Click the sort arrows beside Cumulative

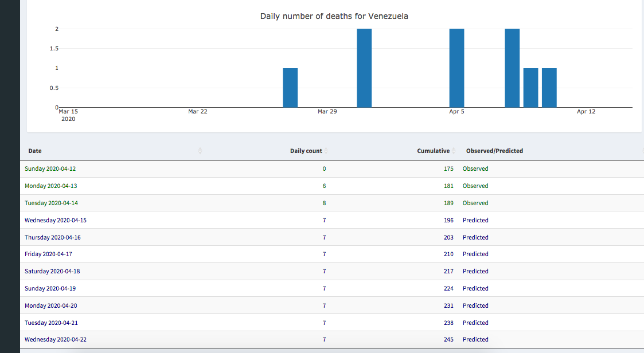[x=454, y=151]
